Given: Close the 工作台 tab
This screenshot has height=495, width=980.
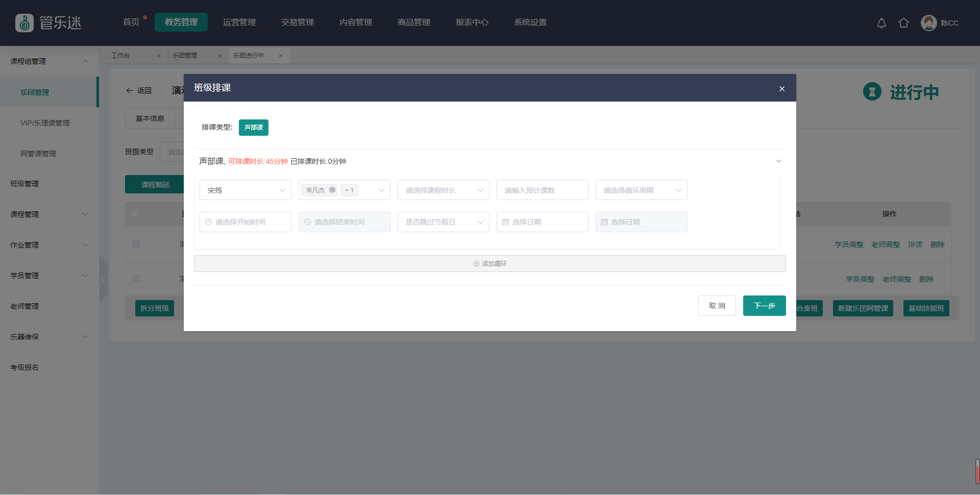Looking at the screenshot, I should coord(159,56).
